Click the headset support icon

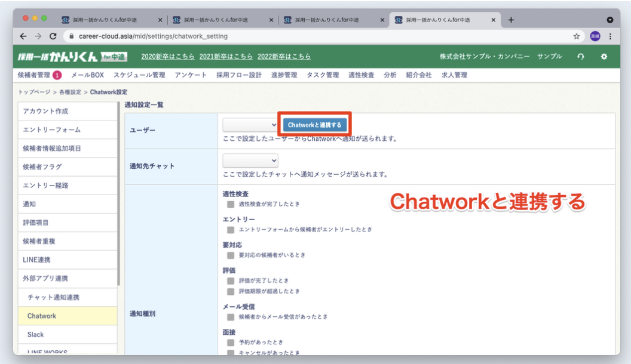(580, 57)
